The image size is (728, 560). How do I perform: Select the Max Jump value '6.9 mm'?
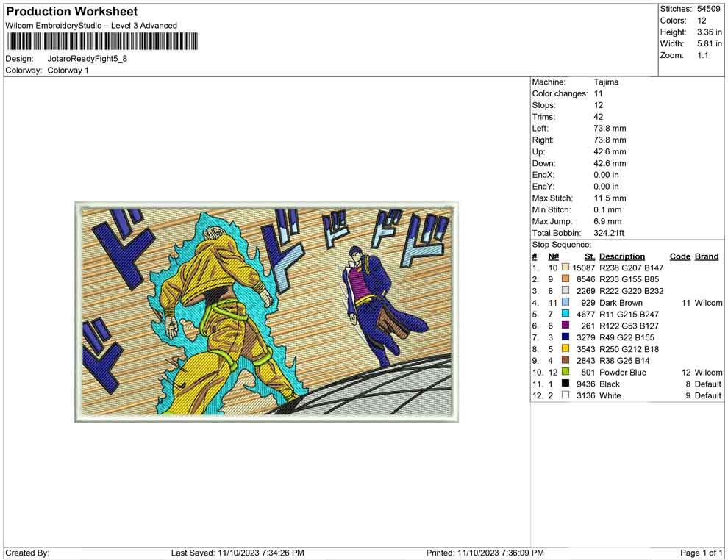(x=607, y=221)
